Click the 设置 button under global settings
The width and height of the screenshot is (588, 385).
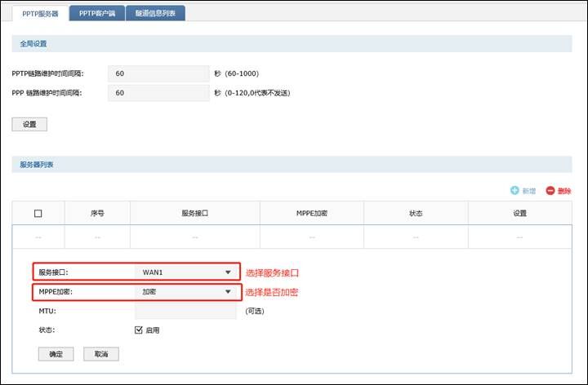click(x=29, y=124)
